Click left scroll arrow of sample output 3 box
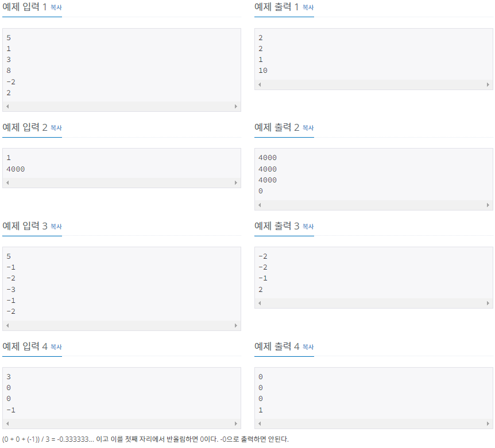 pos(260,303)
